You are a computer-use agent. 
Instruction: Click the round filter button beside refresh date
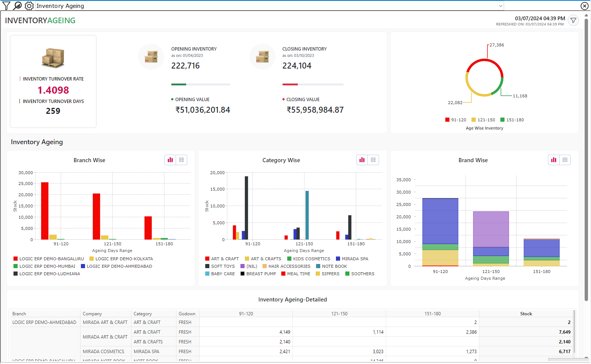pyautogui.click(x=573, y=21)
